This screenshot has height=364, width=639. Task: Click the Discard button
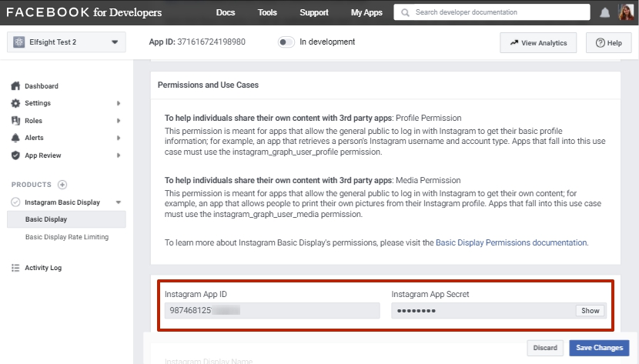click(x=545, y=348)
